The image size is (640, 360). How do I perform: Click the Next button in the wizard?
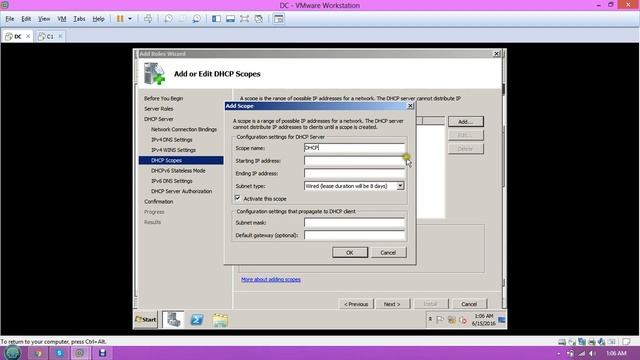coord(392,304)
